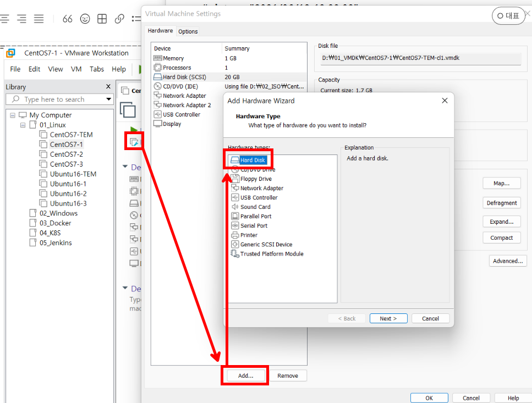Screen dimensions: 532x403
Task: Confirm settings with OK button
Action: coord(429,398)
